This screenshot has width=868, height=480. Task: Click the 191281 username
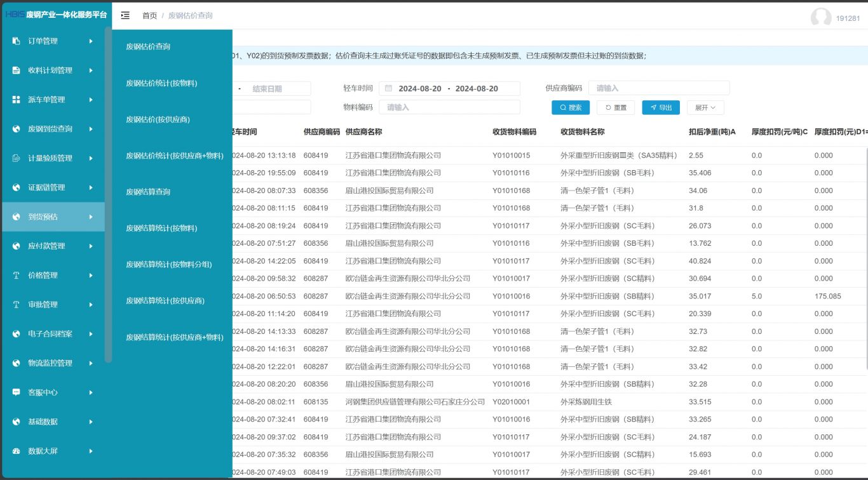848,18
